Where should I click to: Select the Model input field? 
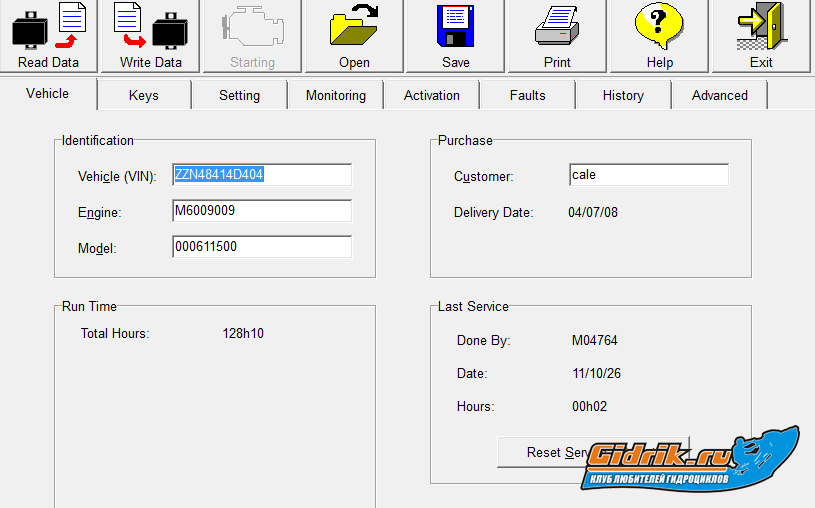[x=262, y=247]
